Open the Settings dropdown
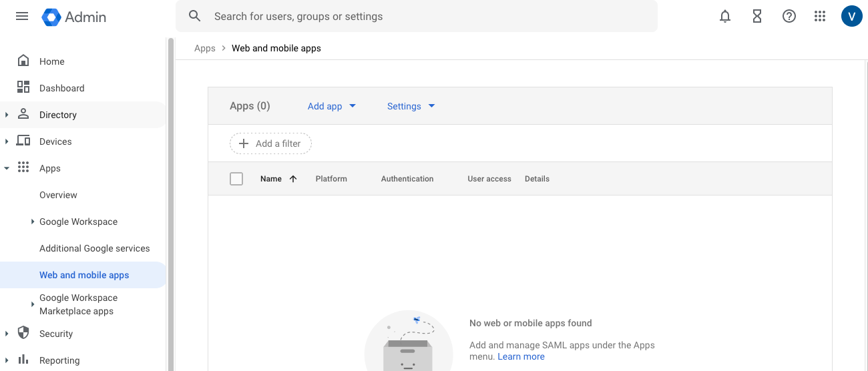 point(411,106)
